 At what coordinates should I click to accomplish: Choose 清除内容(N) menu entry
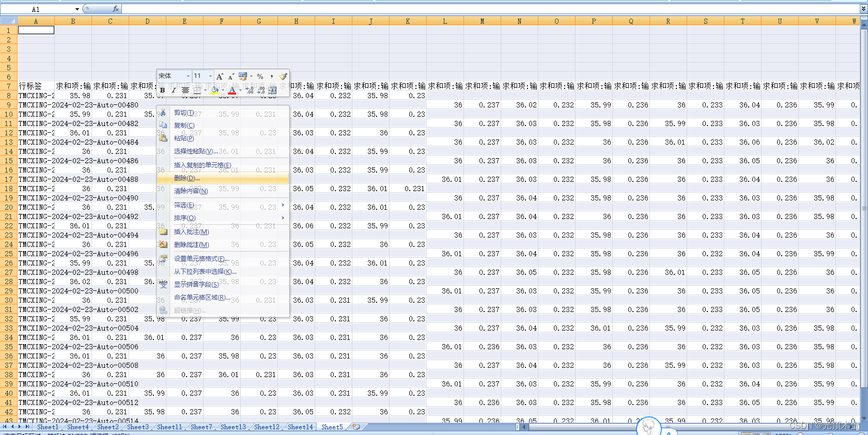click(x=223, y=191)
